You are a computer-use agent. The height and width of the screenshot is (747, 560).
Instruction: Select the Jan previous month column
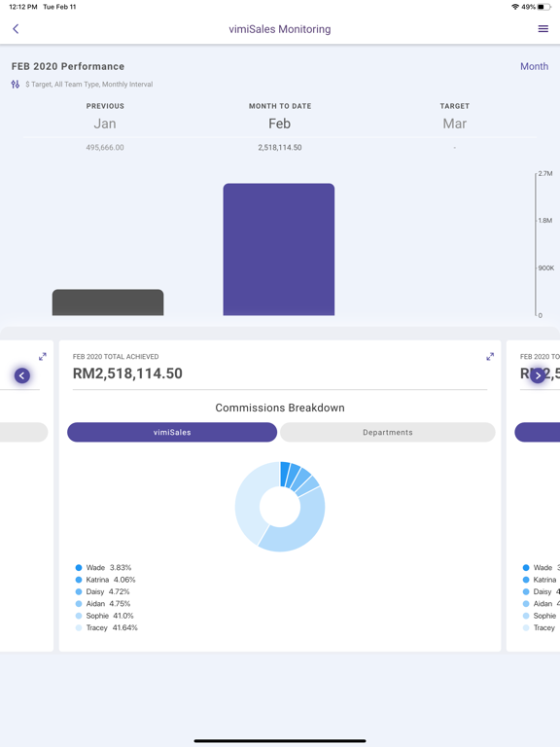(x=105, y=124)
